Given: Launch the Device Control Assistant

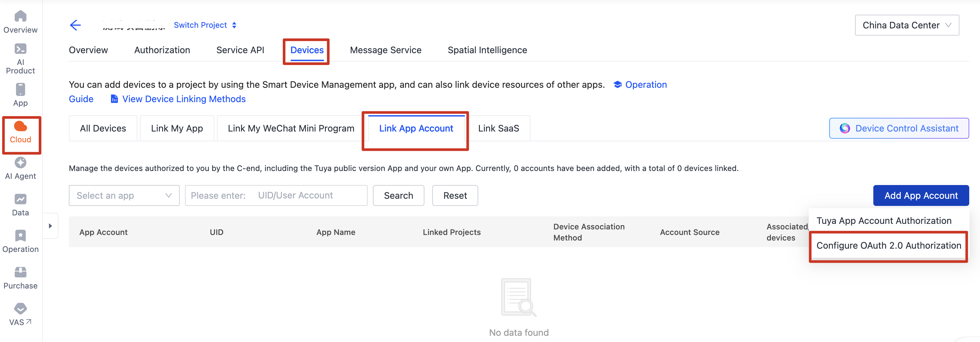Looking at the screenshot, I should pos(899,128).
